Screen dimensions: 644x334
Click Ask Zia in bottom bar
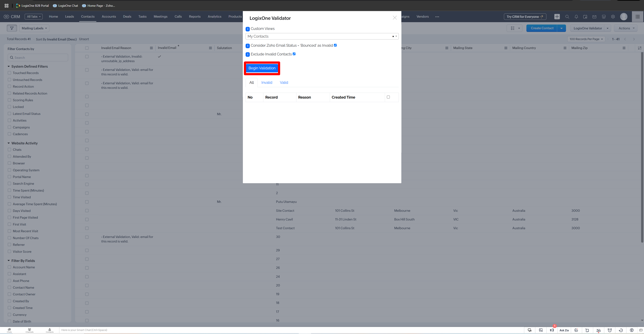click(x=564, y=330)
